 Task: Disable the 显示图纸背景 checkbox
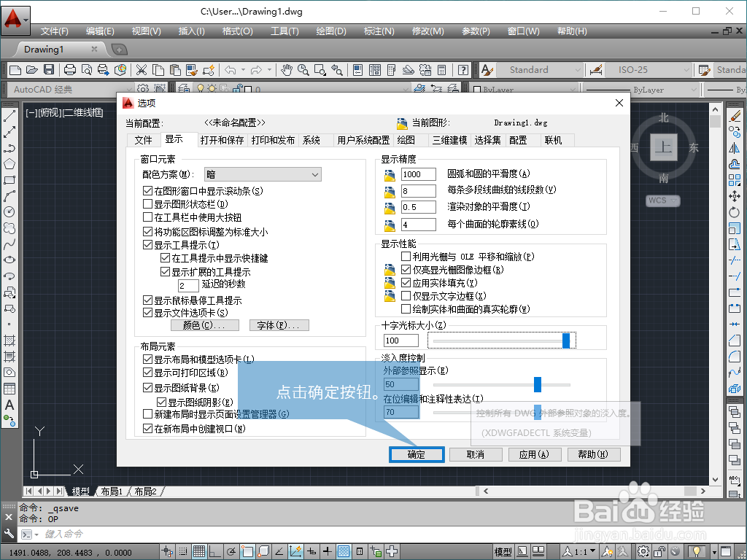pos(148,386)
